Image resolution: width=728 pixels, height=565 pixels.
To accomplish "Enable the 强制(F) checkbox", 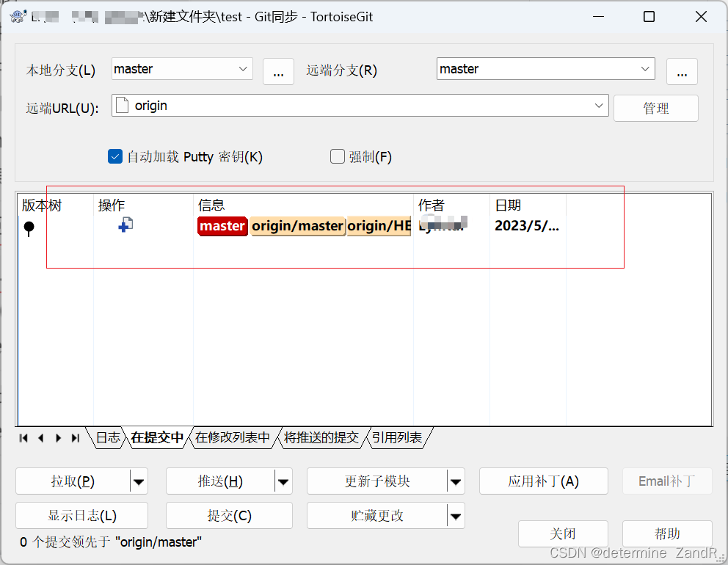I will [x=338, y=156].
